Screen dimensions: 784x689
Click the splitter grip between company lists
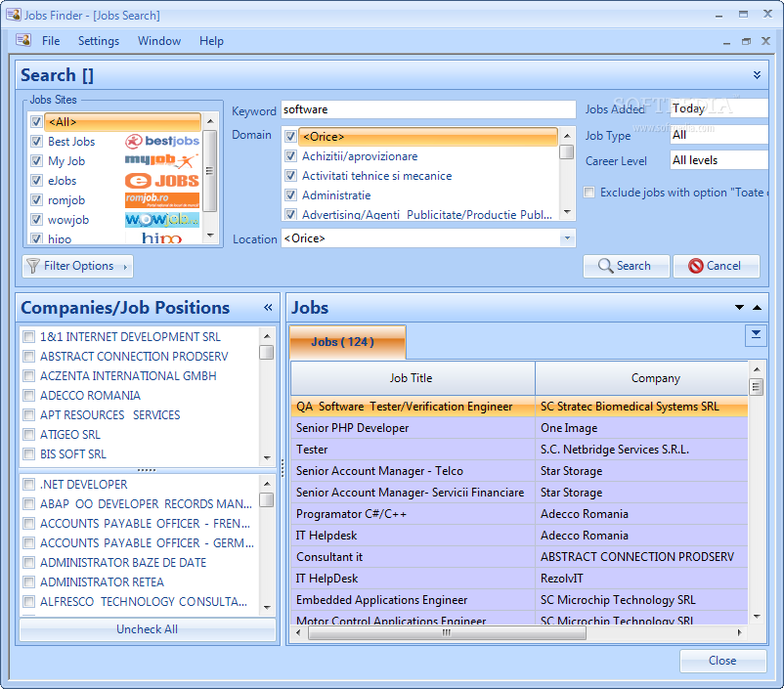click(x=147, y=470)
